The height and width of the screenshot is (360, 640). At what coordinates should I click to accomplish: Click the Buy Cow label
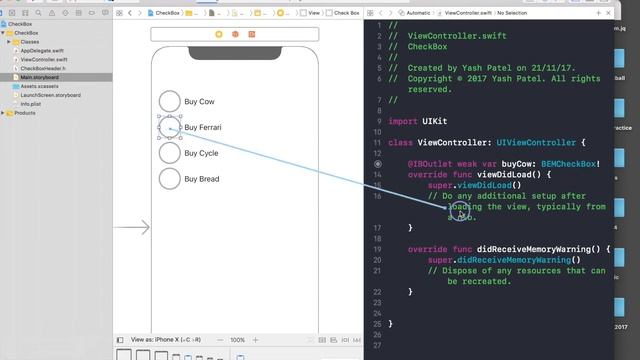pos(199,102)
